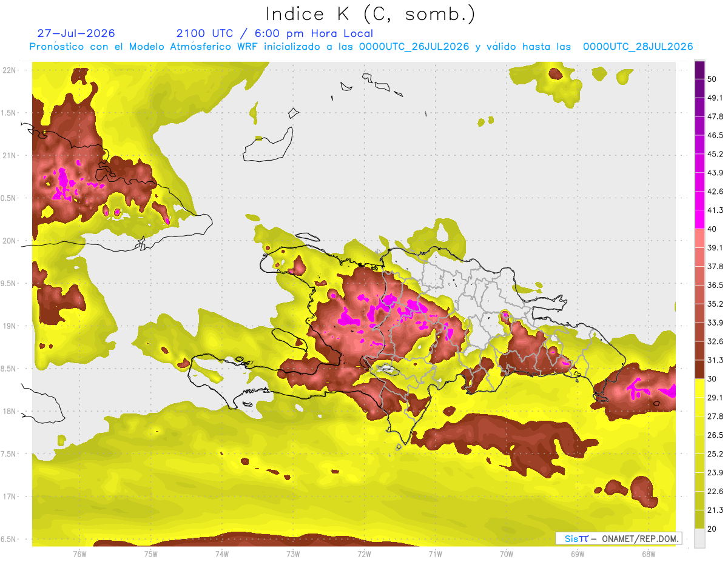
Task: Click the '39.1' color scale value
Action: tap(715, 247)
